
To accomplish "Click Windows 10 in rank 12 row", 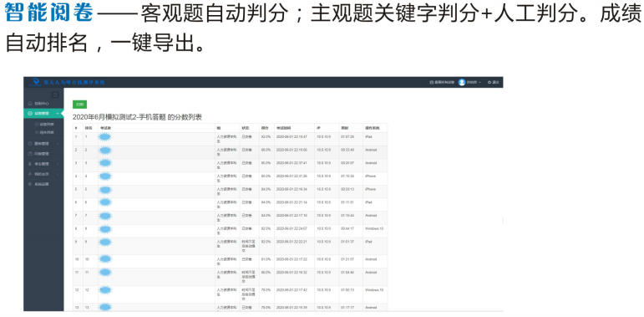I will point(374,290).
